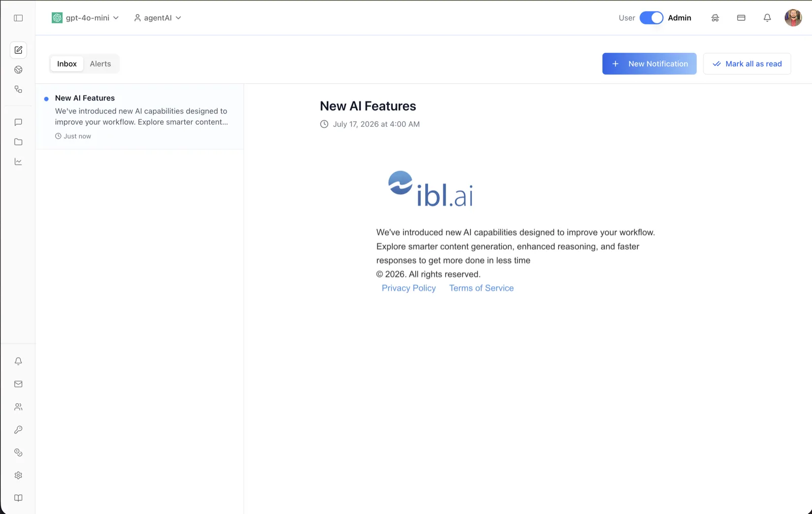Click the ibl.ai logo image
This screenshot has height=514, width=812.
pyautogui.click(x=431, y=189)
